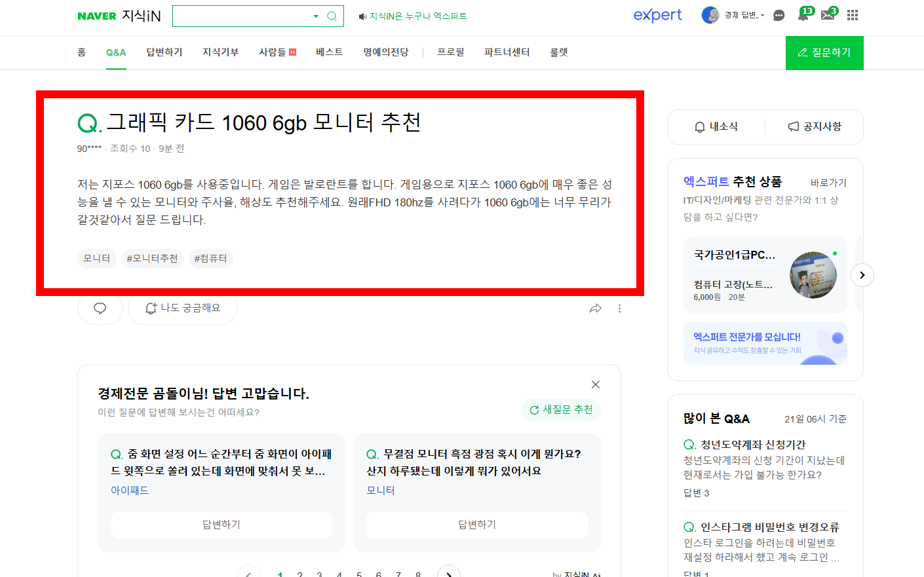This screenshot has width=924, height=577.
Task: Click the share arrow icon
Action: click(x=596, y=308)
